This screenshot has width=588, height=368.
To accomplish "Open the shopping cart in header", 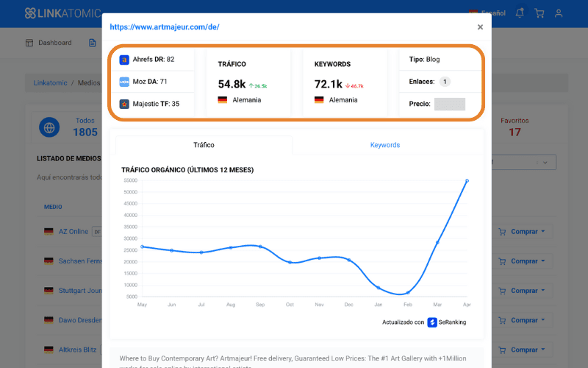I will pos(539,13).
